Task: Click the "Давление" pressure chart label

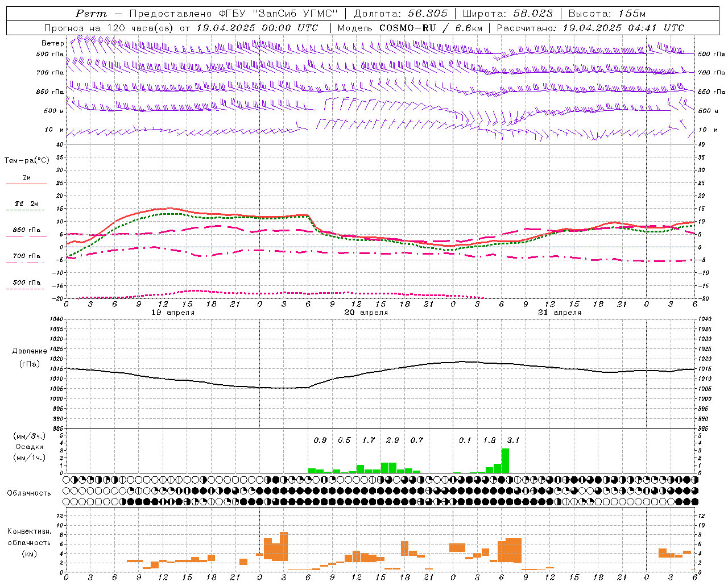Action: tap(30, 351)
